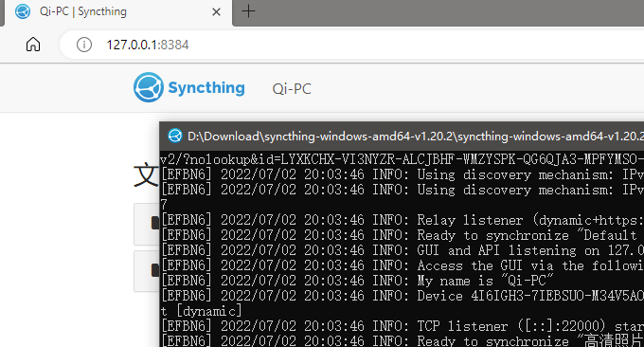Select the Qi-PC | Syncthing tab
The width and height of the screenshot is (644, 347).
click(118, 12)
